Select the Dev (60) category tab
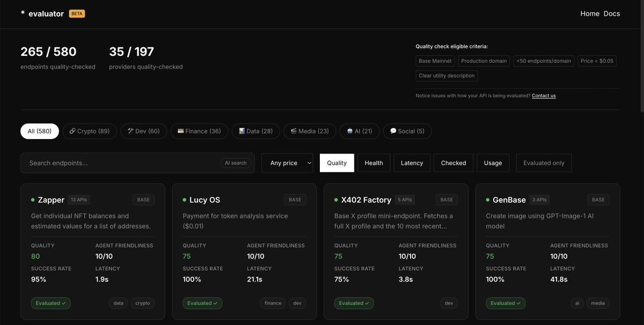Screen dimensions: 644x325 click(143, 131)
